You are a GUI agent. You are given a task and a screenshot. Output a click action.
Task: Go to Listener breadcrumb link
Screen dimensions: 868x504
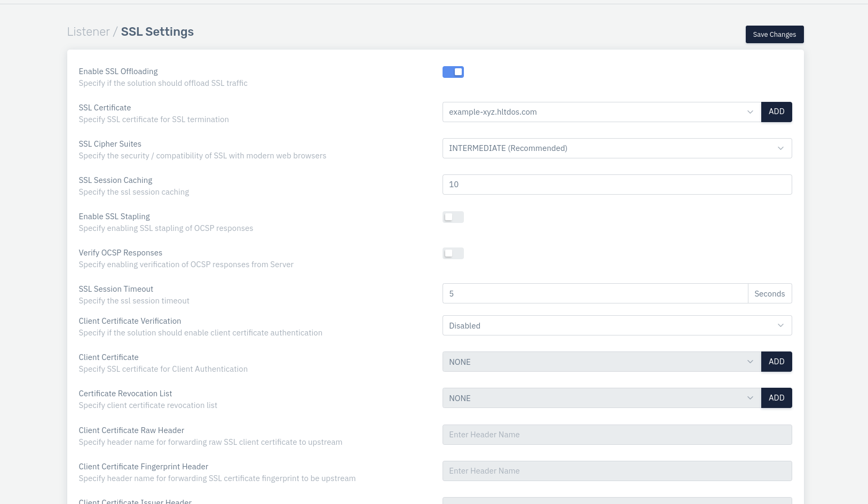[88, 32]
